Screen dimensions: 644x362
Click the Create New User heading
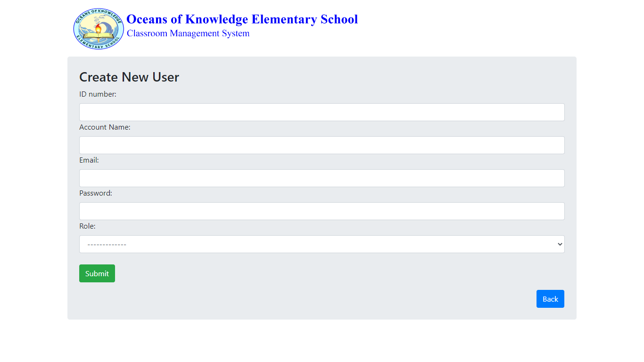(x=129, y=77)
